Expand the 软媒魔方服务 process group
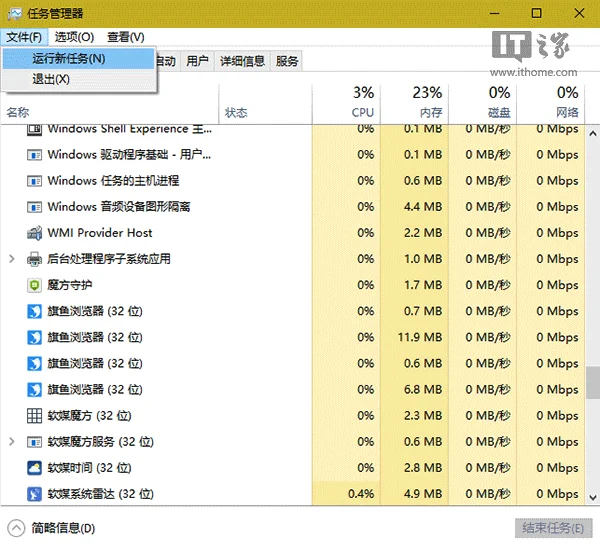The width and height of the screenshot is (600, 551). pos(12,442)
